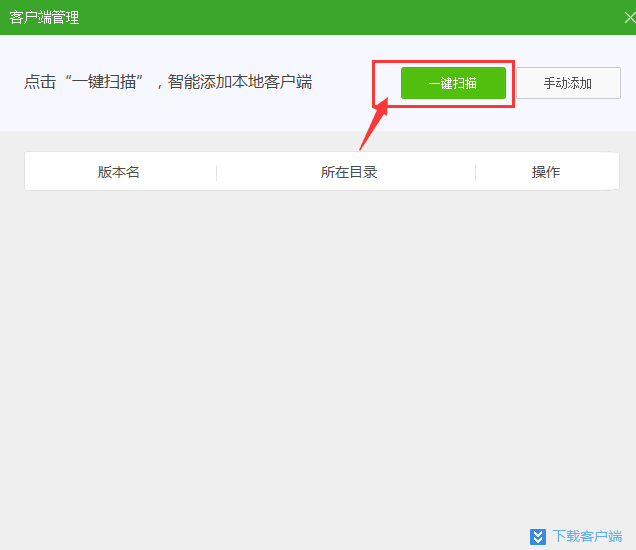Viewport: 636px width, 550px height.
Task: Click the 客户端管理 title text
Action: pos(44,17)
